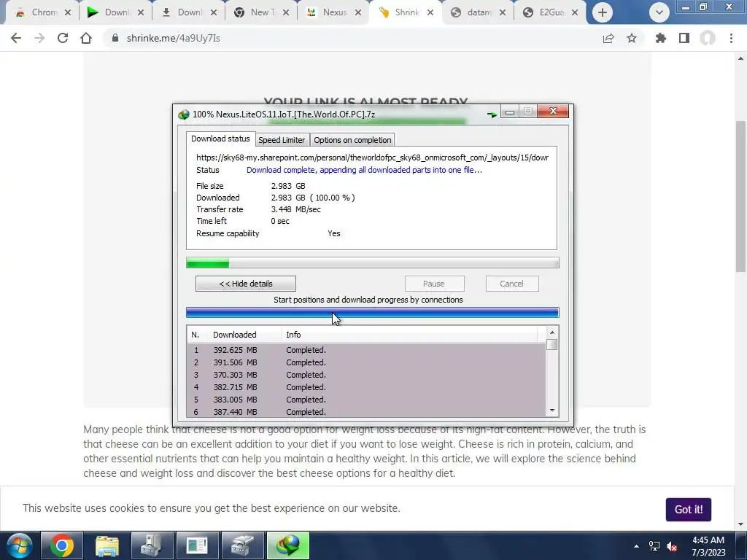
Task: Open the tab search dropdown arrow
Action: click(x=659, y=12)
